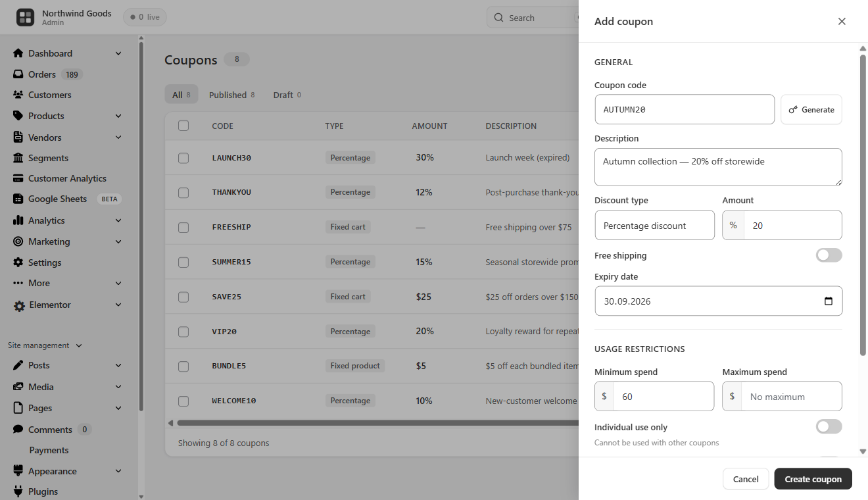Switch to the Published coupons tab
Image resolution: width=868 pixels, height=500 pixels.
click(x=231, y=95)
